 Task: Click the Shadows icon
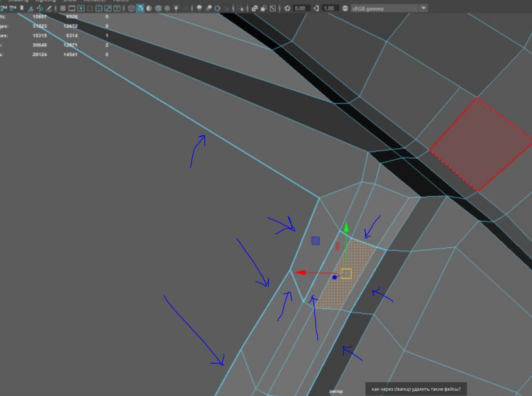186,8
